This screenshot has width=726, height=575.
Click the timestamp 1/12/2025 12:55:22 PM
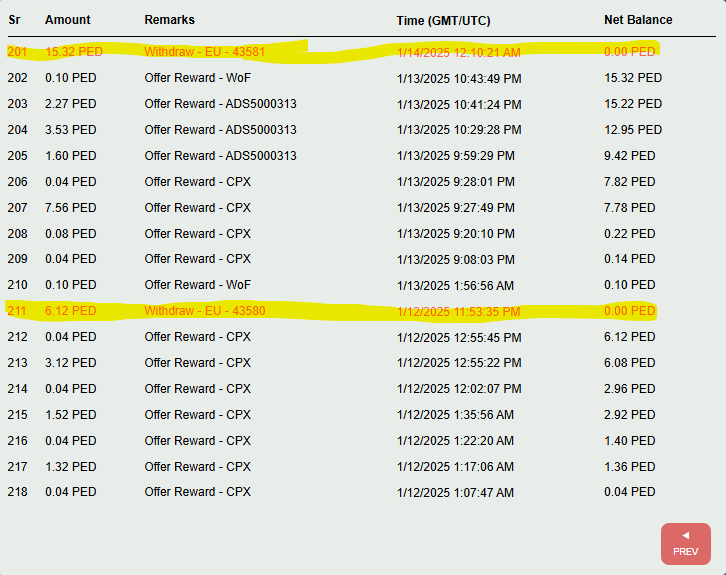coord(459,362)
